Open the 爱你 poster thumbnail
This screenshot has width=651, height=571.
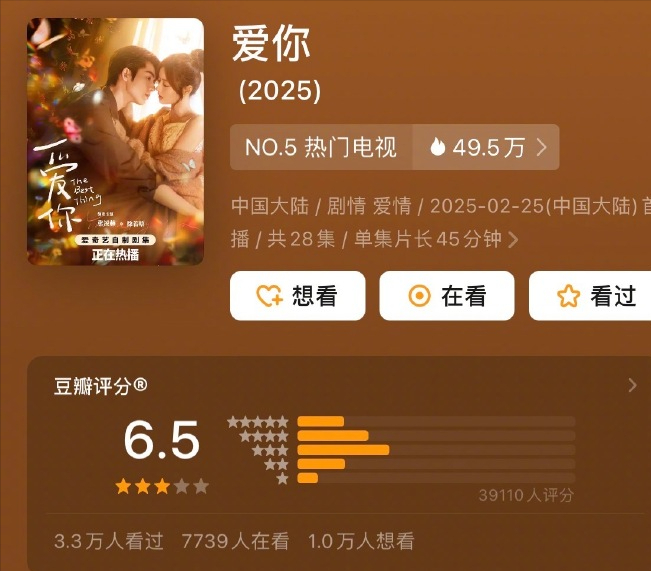(x=115, y=141)
